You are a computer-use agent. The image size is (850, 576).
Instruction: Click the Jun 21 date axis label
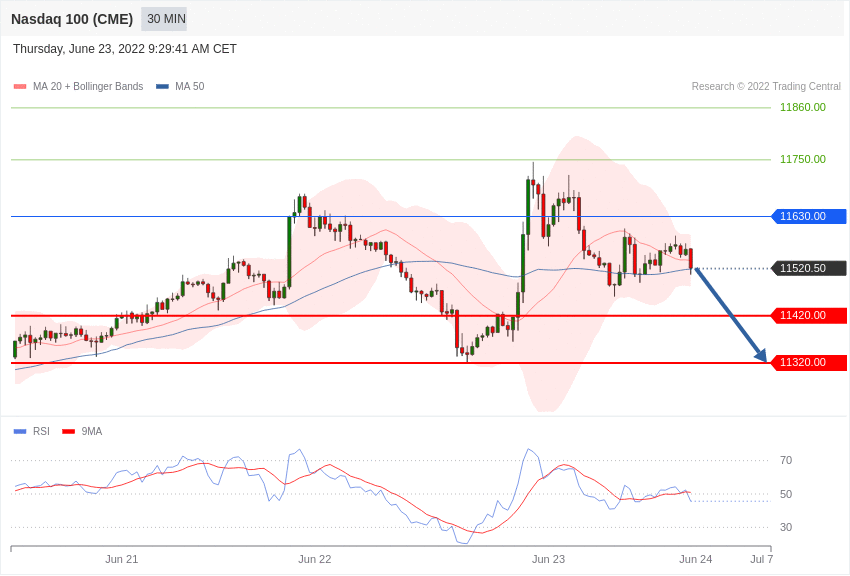121,559
